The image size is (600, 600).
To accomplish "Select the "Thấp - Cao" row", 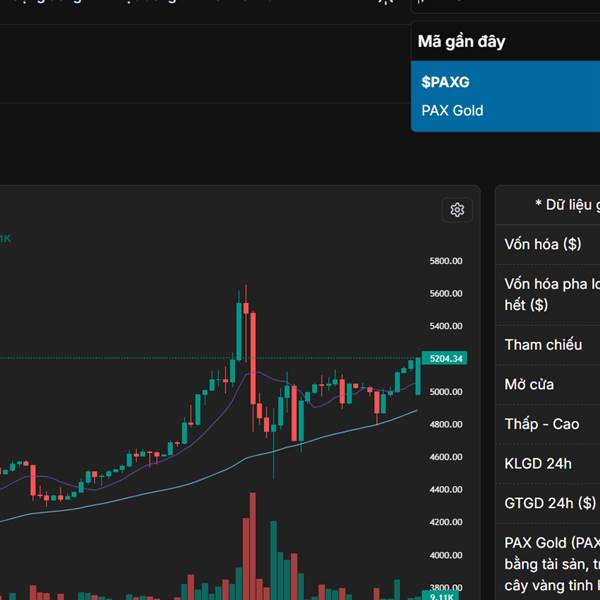I will point(543,424).
